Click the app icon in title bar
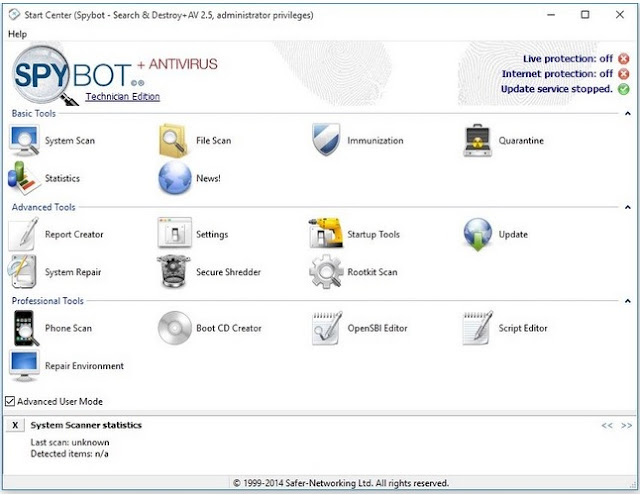The width and height of the screenshot is (640, 495). [14, 15]
